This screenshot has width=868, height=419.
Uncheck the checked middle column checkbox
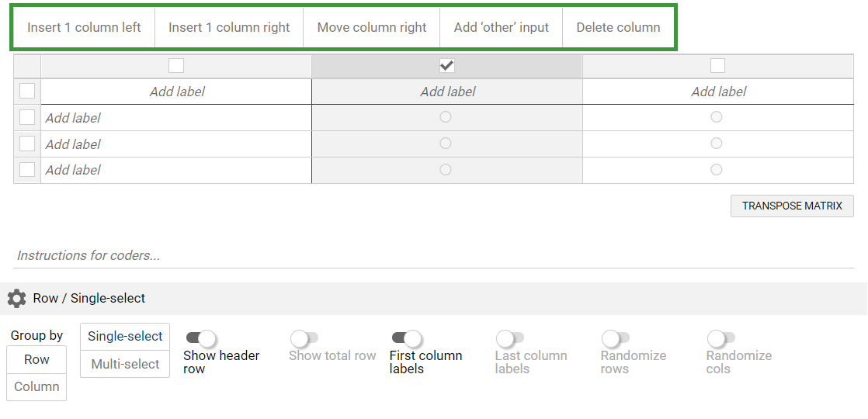[446, 66]
